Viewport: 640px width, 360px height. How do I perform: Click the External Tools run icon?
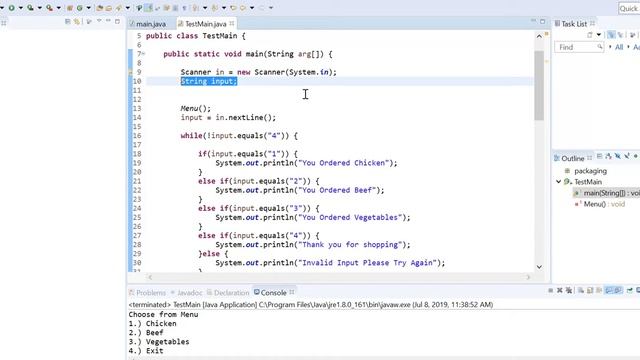49,8
